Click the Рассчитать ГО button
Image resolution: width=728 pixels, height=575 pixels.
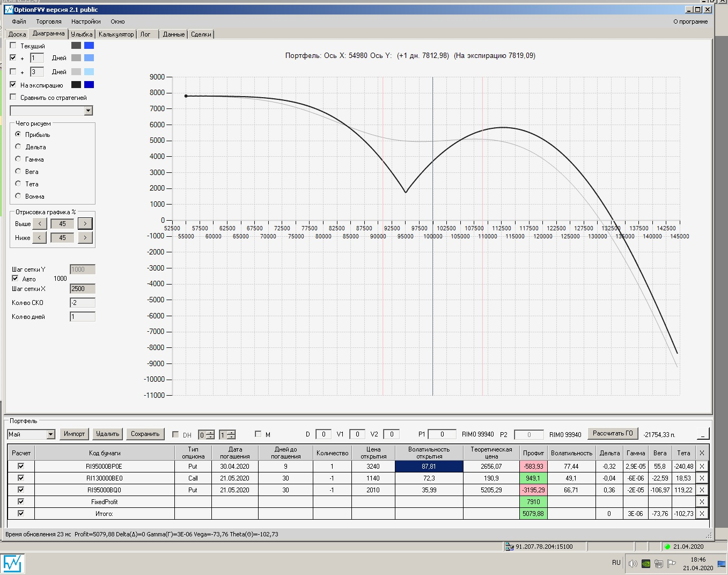[x=613, y=433]
